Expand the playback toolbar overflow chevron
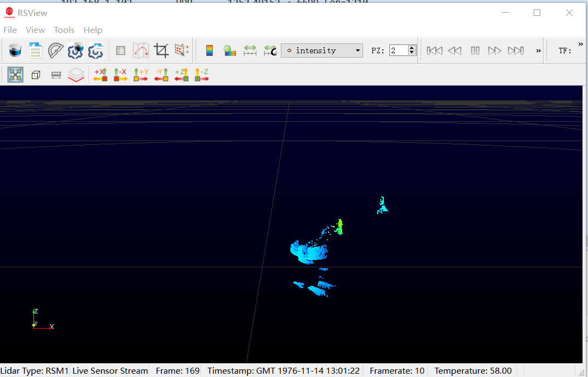 (x=539, y=50)
